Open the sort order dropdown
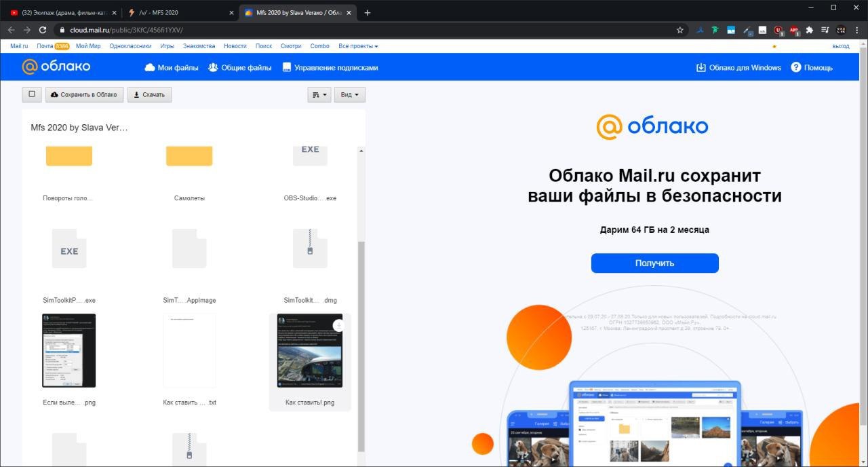This screenshot has width=868, height=467. point(319,94)
